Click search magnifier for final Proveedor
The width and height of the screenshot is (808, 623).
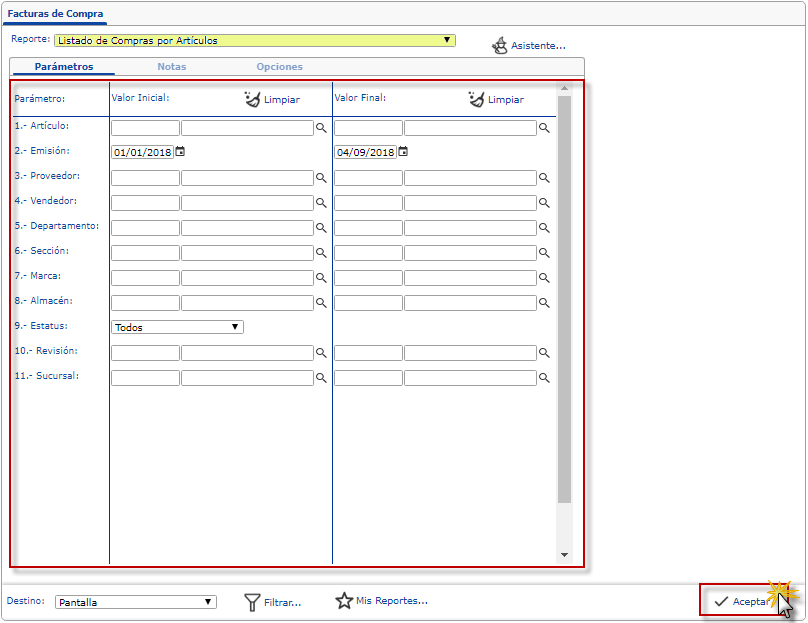tap(545, 178)
